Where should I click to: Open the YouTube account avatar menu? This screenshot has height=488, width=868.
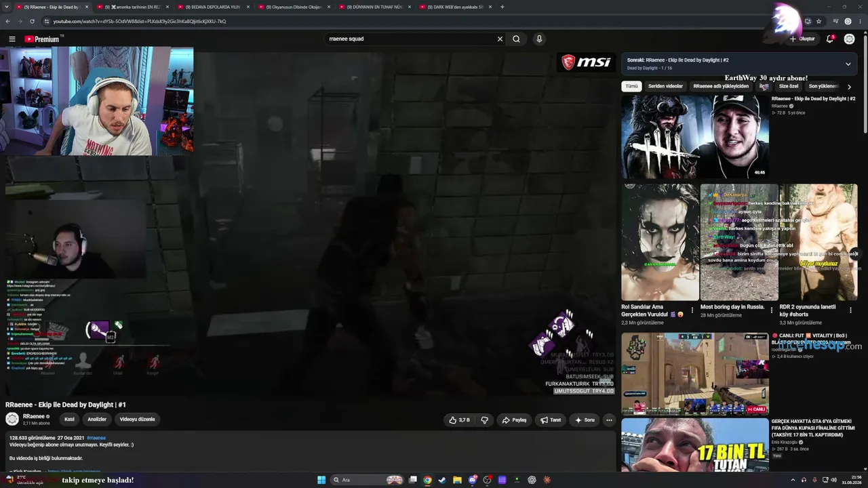tap(849, 39)
